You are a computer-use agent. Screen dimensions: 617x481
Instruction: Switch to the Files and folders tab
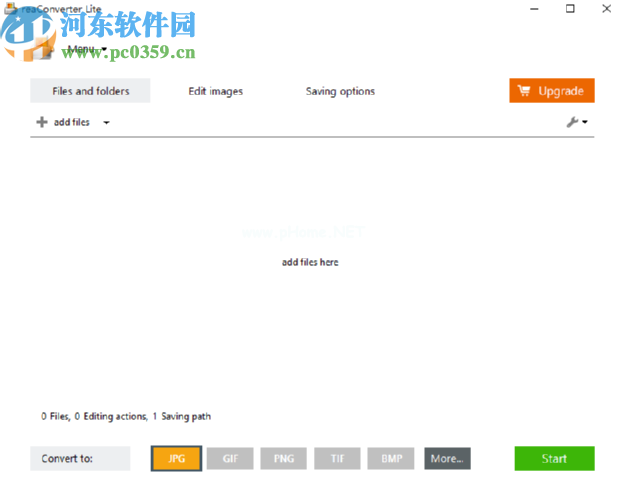(x=90, y=91)
